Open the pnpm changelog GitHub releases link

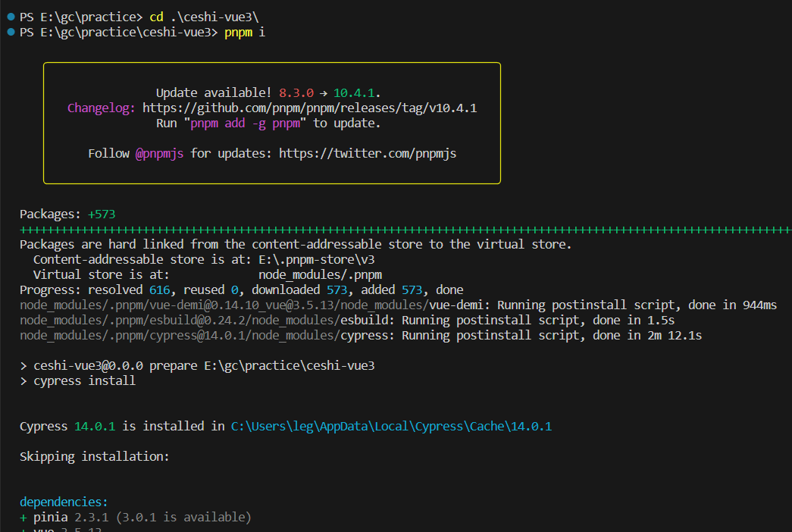pos(310,108)
